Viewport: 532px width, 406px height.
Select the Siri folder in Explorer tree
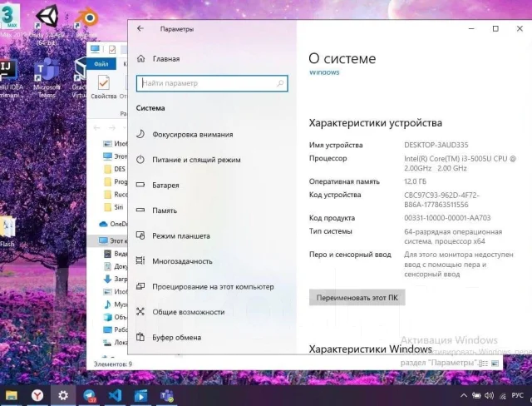pyautogui.click(x=114, y=207)
